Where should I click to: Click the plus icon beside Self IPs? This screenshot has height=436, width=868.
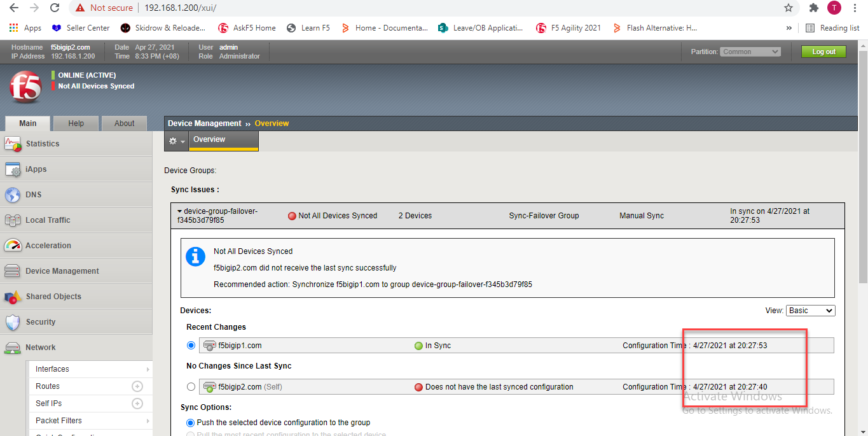(137, 404)
